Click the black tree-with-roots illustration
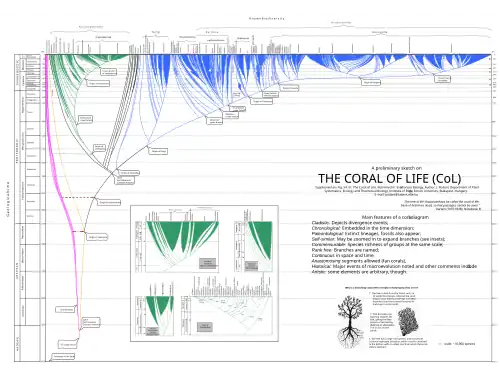Screen dimensions: 500x387 click(x=349, y=322)
